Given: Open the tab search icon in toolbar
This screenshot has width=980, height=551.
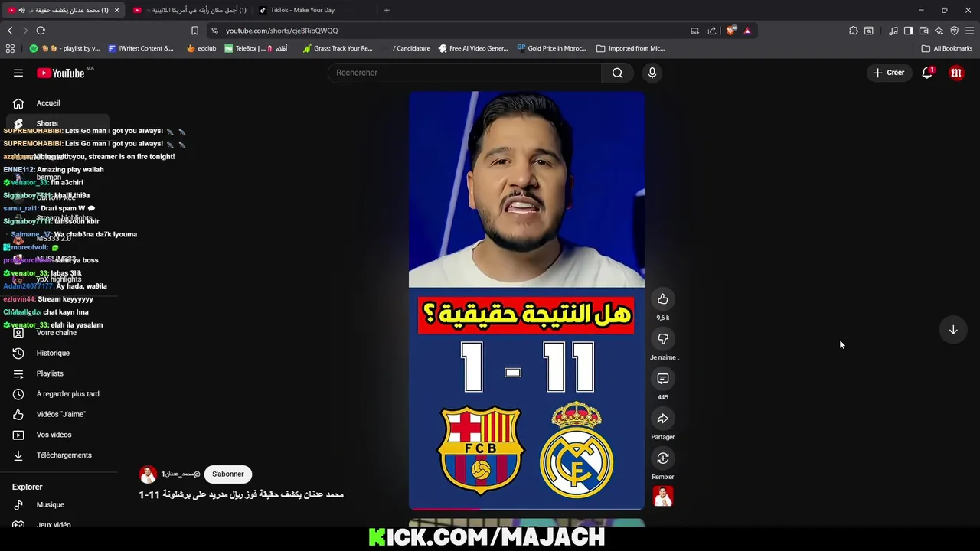Looking at the screenshot, I should (869, 31).
